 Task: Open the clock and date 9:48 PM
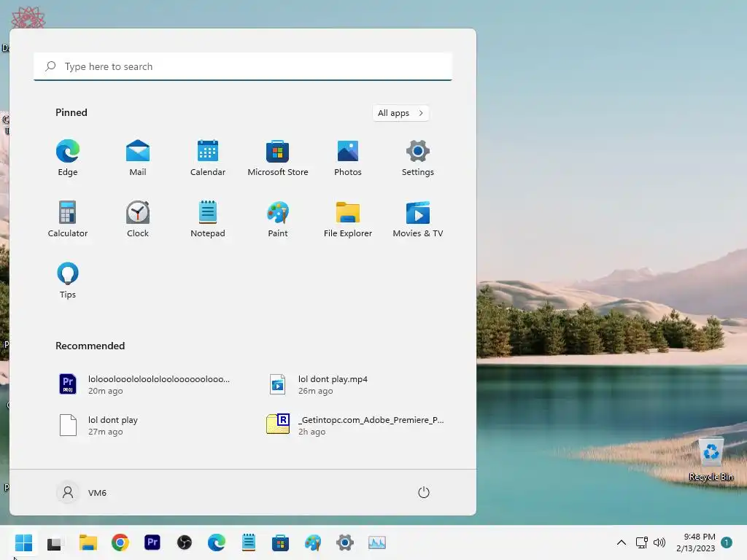point(695,542)
